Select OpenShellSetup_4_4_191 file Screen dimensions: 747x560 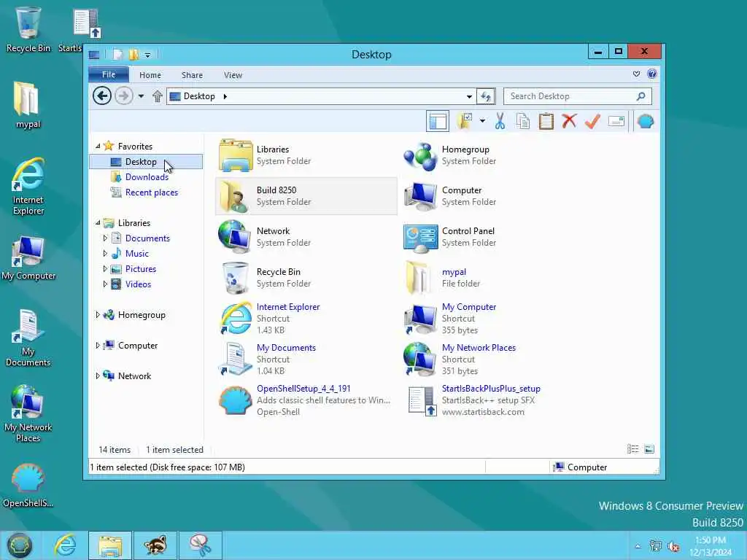tap(306, 400)
